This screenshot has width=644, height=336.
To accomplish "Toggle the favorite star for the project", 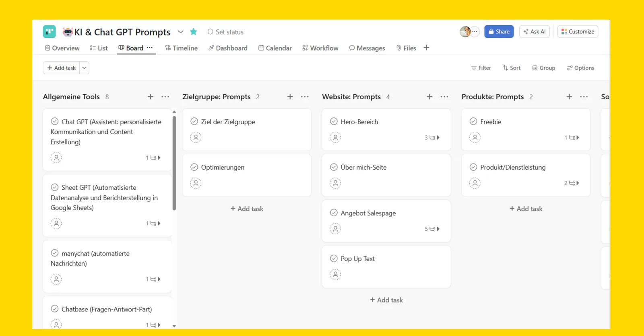I will (x=194, y=32).
